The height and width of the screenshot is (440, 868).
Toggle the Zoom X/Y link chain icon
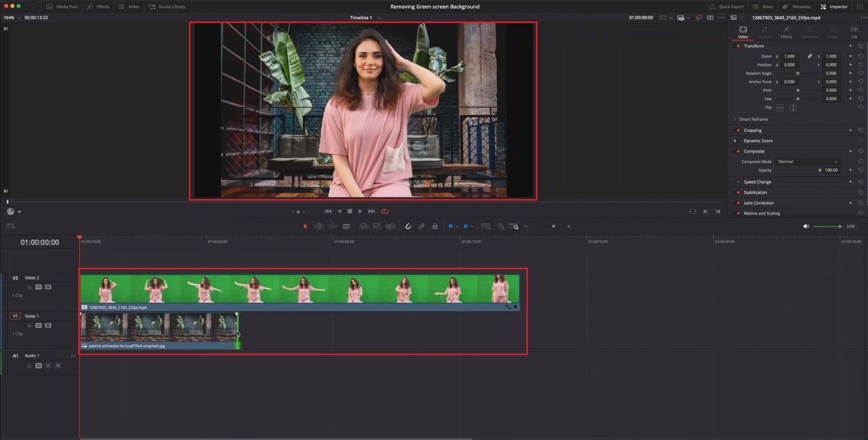[810, 56]
